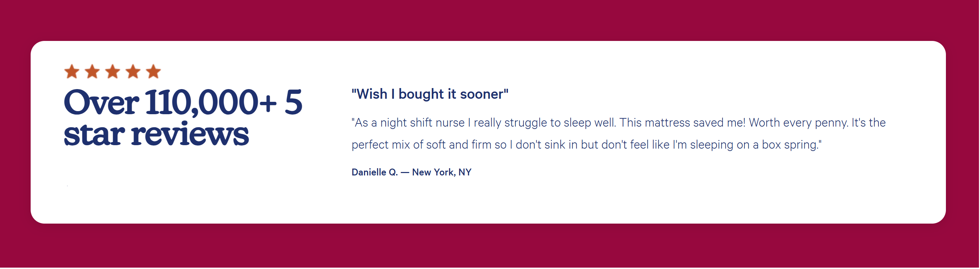Click the large "5" ending the heading's first line

293,103
